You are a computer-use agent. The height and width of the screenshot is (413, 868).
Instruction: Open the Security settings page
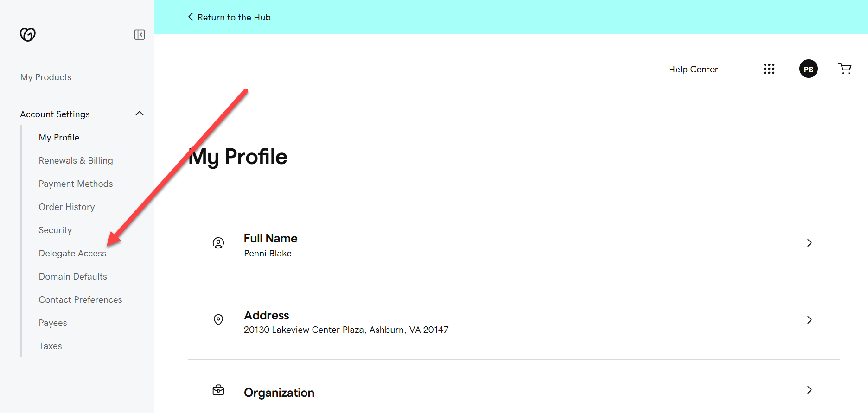(x=55, y=230)
